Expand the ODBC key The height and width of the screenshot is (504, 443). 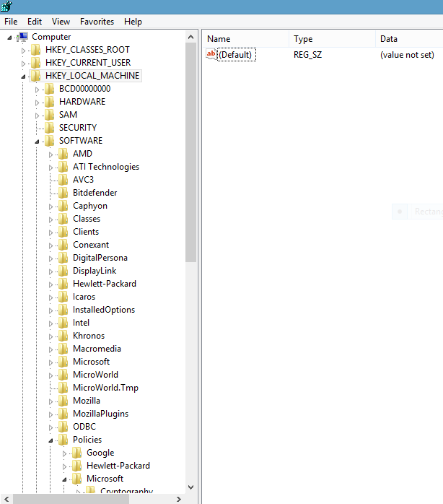51,427
